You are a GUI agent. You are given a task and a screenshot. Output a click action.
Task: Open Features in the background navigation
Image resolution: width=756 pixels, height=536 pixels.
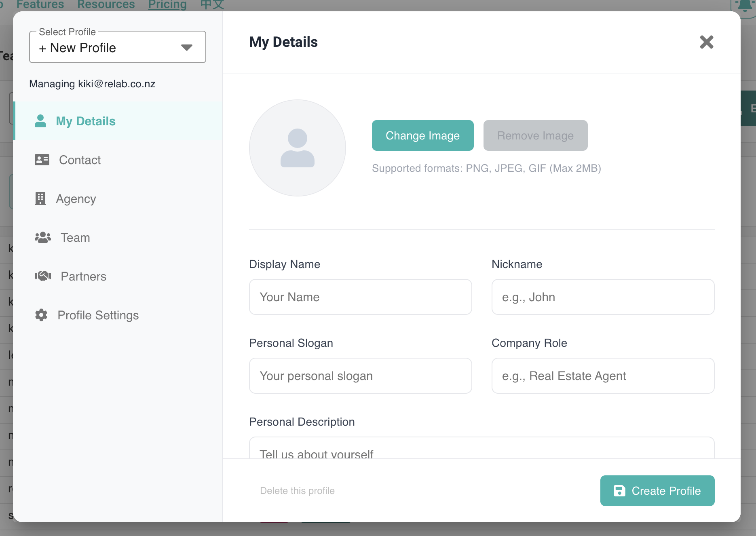[x=40, y=5]
